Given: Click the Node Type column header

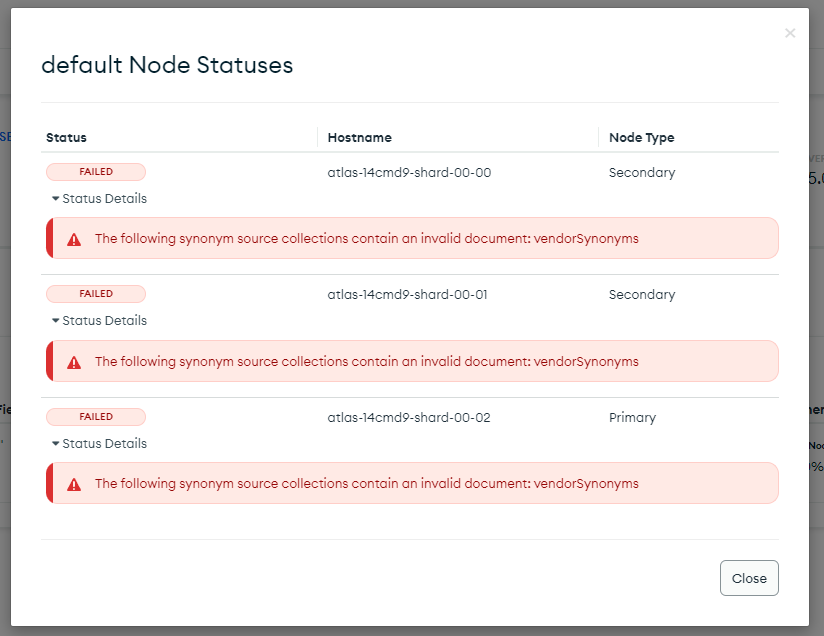Looking at the screenshot, I should pyautogui.click(x=641, y=138).
